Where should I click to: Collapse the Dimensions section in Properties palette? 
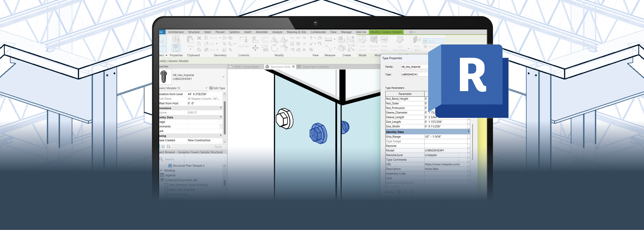pyautogui.click(x=221, y=108)
